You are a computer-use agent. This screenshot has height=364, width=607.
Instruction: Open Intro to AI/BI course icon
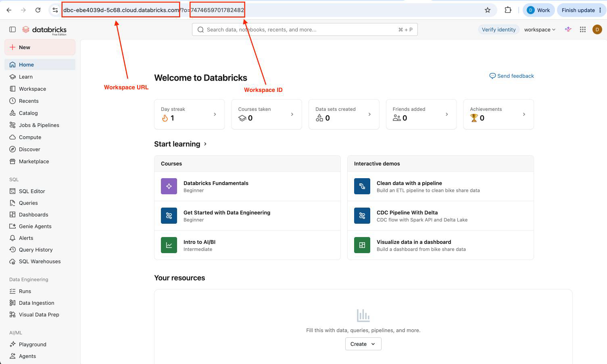click(169, 245)
